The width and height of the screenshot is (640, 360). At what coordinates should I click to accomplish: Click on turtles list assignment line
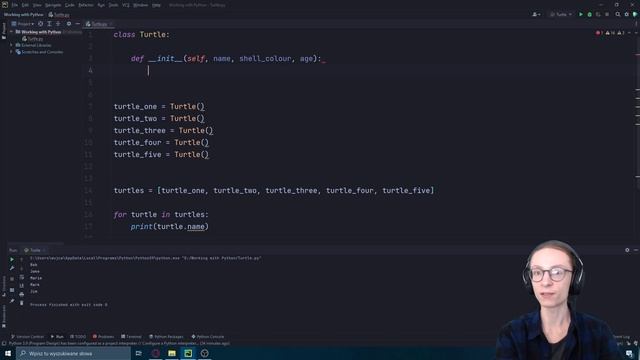coord(274,191)
